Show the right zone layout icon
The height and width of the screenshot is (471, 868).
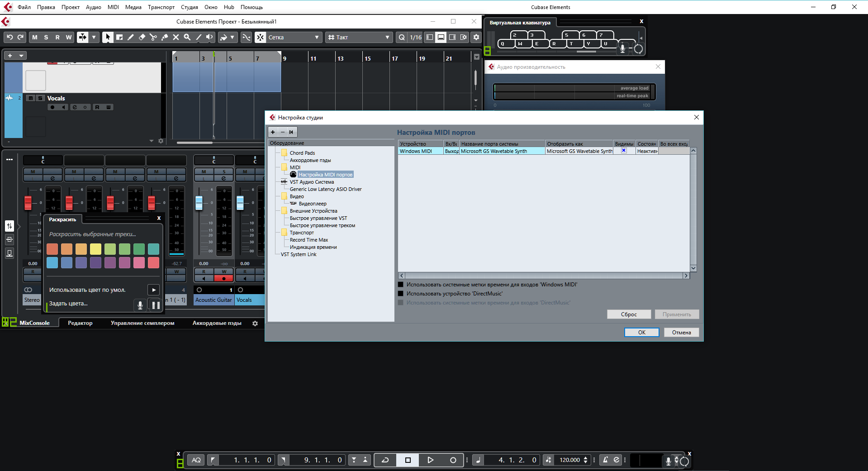[452, 37]
